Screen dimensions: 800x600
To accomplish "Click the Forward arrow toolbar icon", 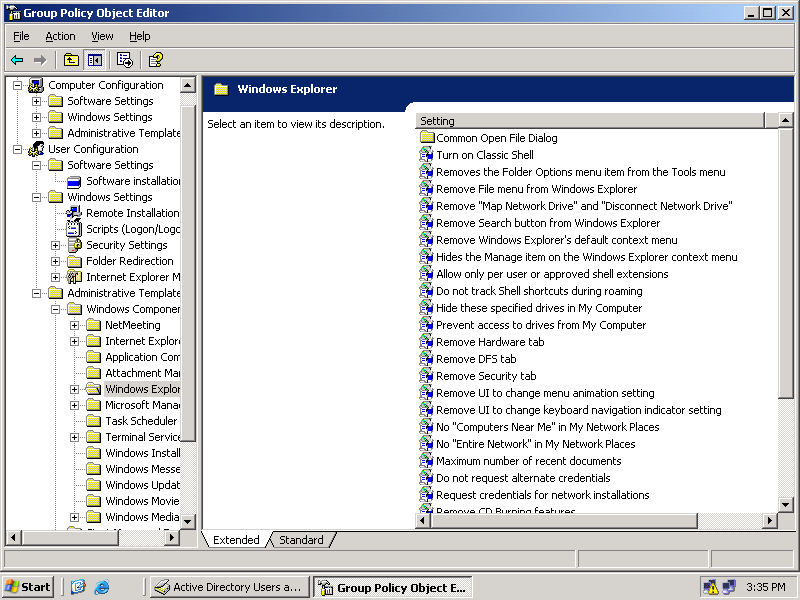I will click(x=40, y=60).
